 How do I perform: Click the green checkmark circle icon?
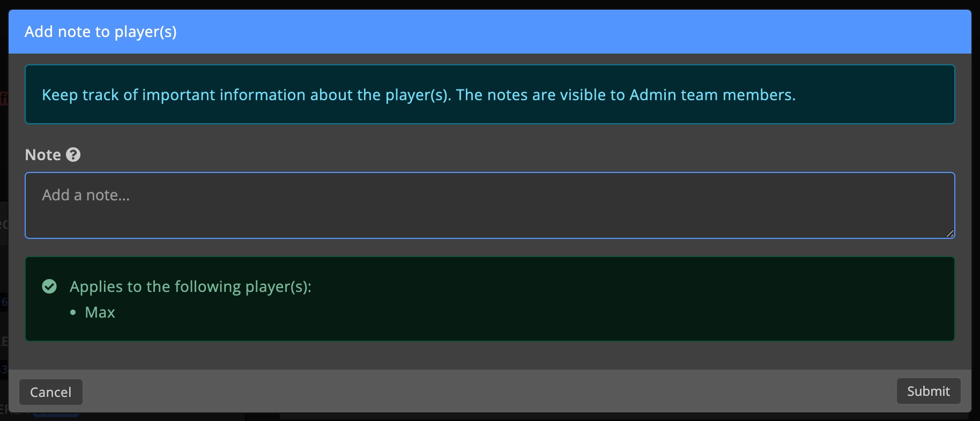tap(49, 287)
